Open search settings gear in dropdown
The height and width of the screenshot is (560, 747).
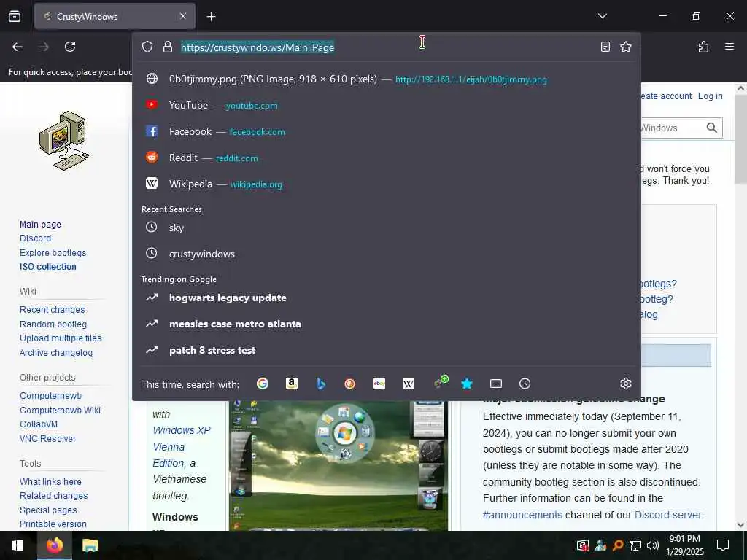tap(625, 384)
